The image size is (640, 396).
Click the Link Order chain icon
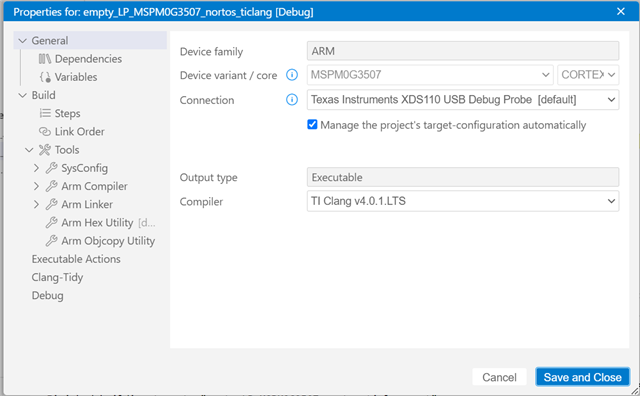tap(44, 131)
